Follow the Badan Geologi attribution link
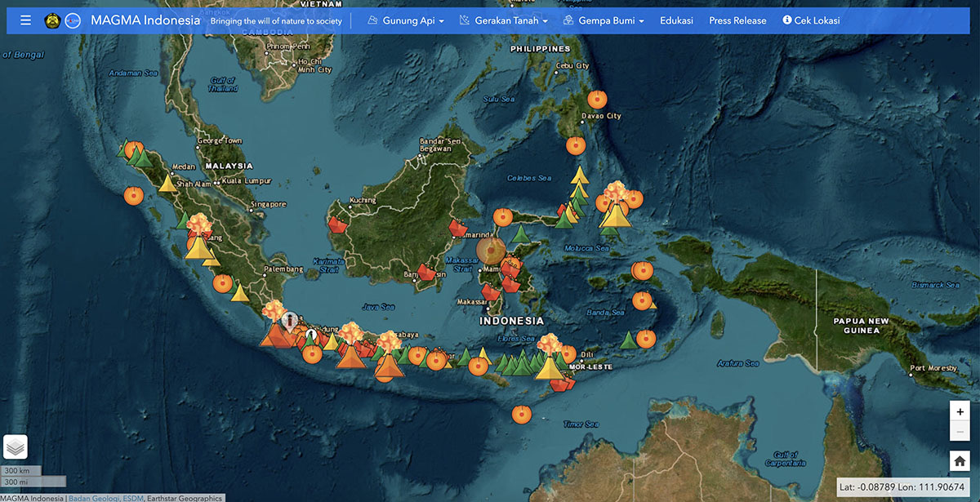The image size is (980, 502). click(x=92, y=498)
